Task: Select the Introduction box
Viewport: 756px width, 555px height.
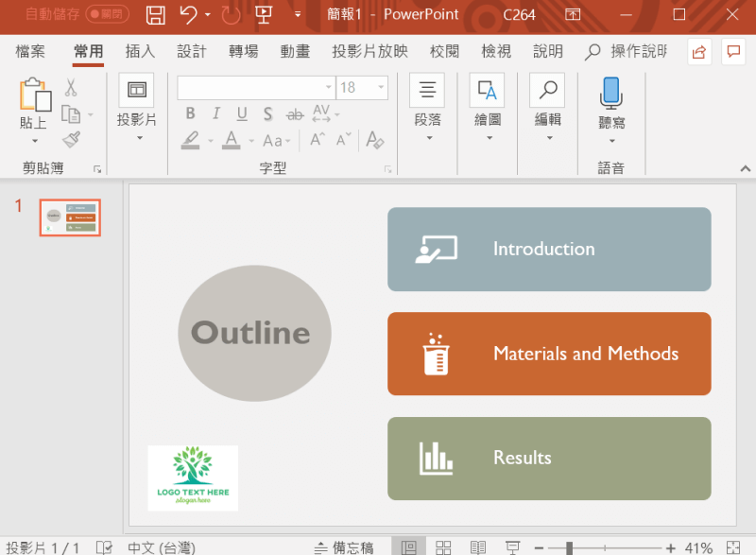Action: 549,249
